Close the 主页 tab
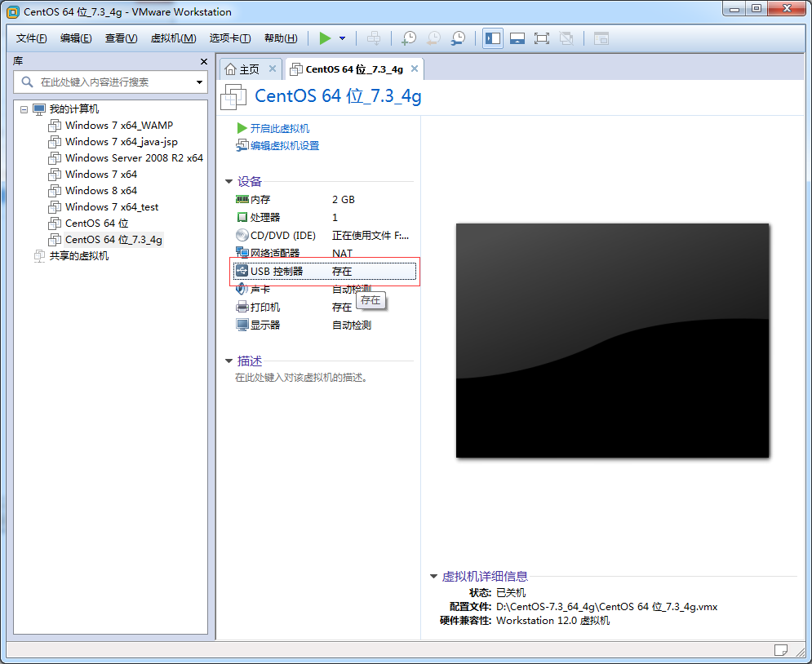Screen dimensions: 812x664 [x=273, y=69]
